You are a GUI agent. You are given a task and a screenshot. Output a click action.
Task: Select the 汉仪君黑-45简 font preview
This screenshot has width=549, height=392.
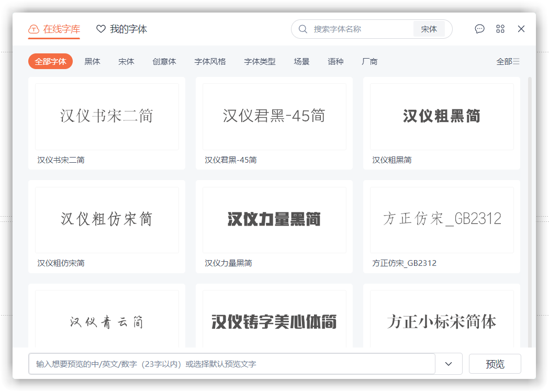(x=274, y=117)
